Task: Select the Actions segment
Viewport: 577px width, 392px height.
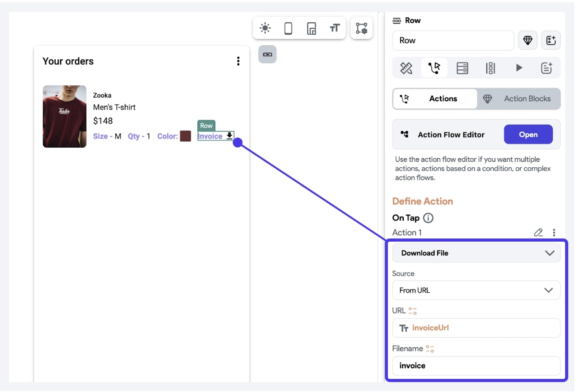Action: [x=435, y=98]
